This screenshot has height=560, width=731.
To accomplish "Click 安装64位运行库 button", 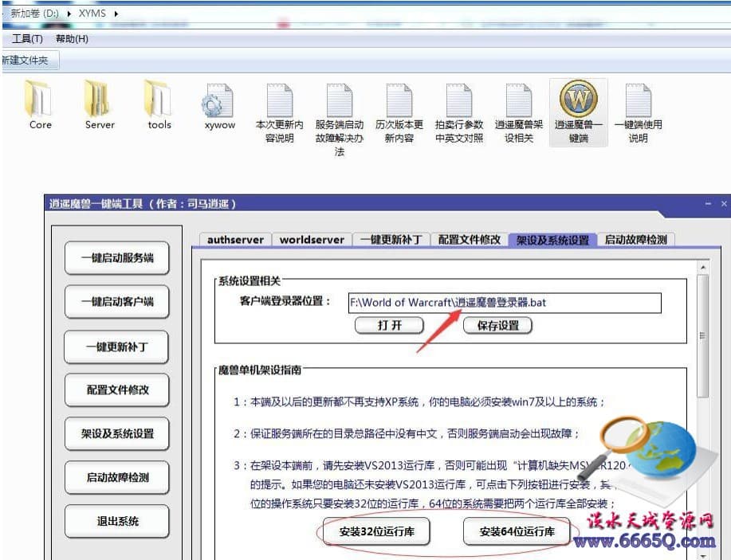I will tap(517, 531).
